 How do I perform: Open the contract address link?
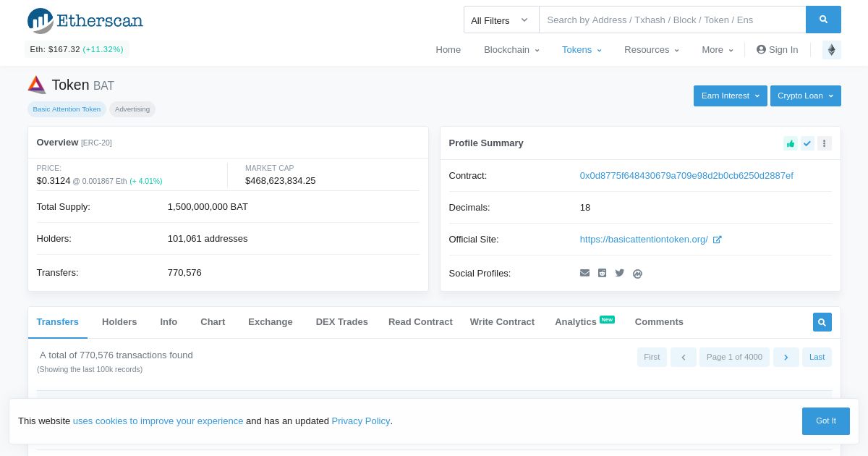click(686, 176)
